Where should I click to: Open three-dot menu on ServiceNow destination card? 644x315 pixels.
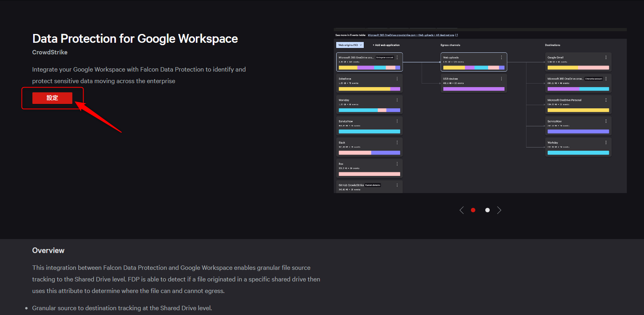tap(606, 121)
